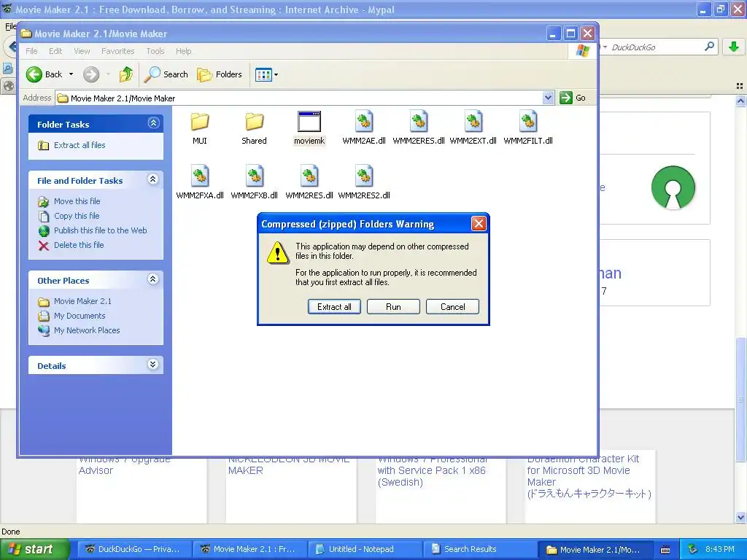Click the green Go arrow button
Screen dimensions: 747x560
pos(565,98)
